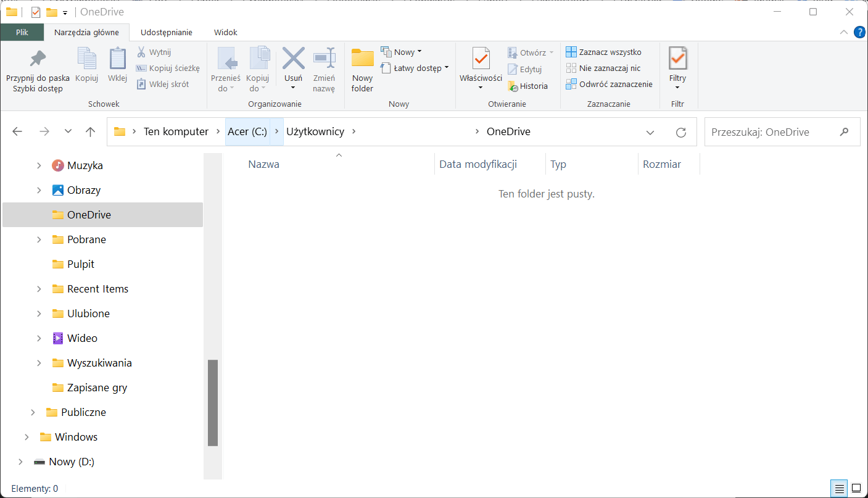This screenshot has width=868, height=498.
Task: Switch to Udostępnianie tab
Action: click(167, 33)
